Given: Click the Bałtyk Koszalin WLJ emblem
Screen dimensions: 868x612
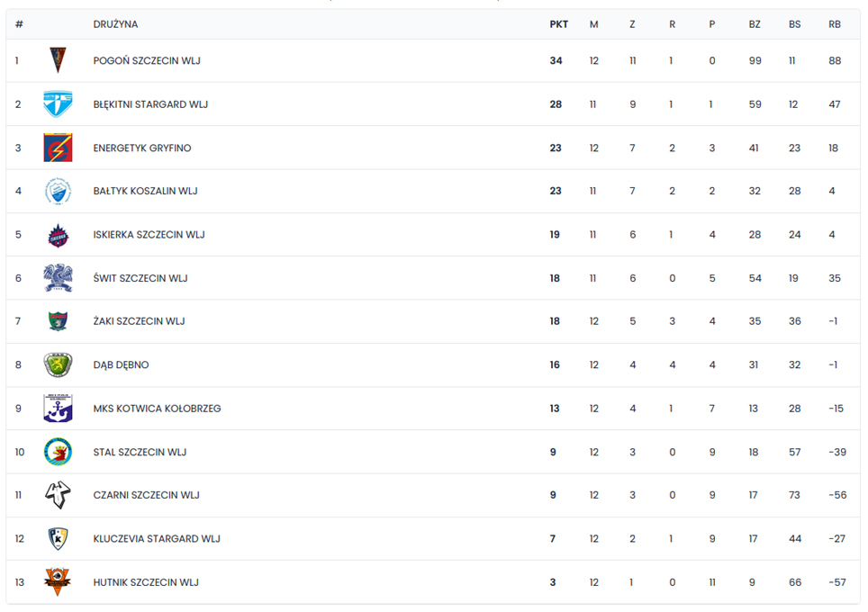Looking at the screenshot, I should [58, 191].
